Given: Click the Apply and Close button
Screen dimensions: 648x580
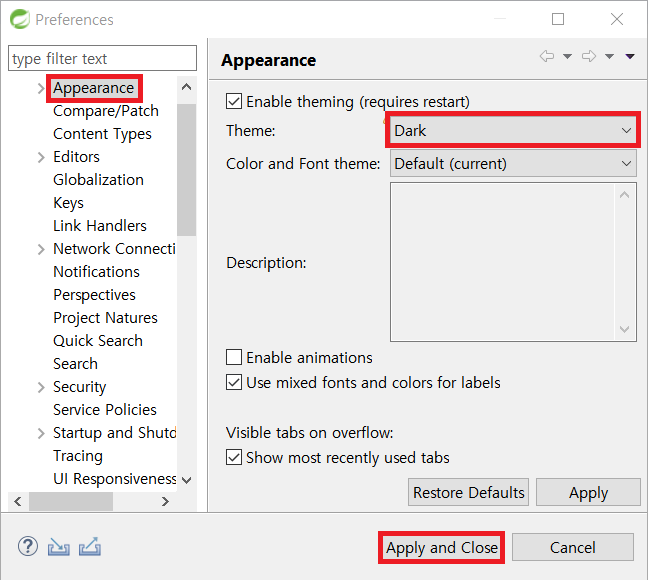Looking at the screenshot, I should click(441, 547).
